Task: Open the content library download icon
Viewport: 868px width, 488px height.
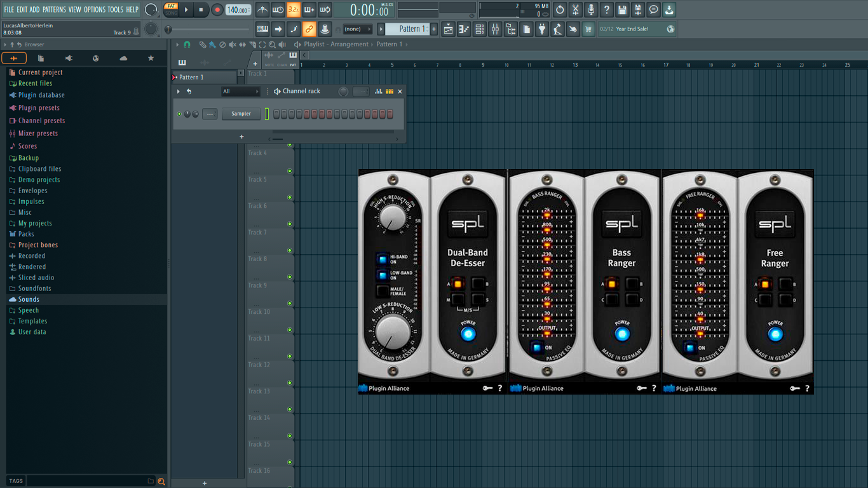Action: 669,10
